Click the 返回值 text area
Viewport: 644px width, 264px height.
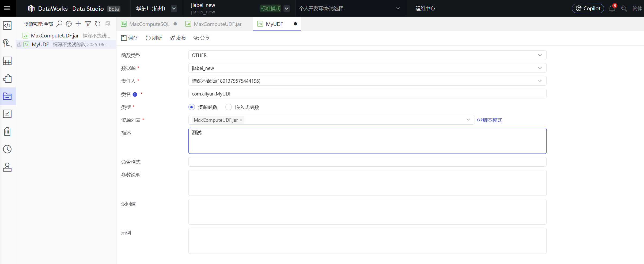tap(367, 212)
